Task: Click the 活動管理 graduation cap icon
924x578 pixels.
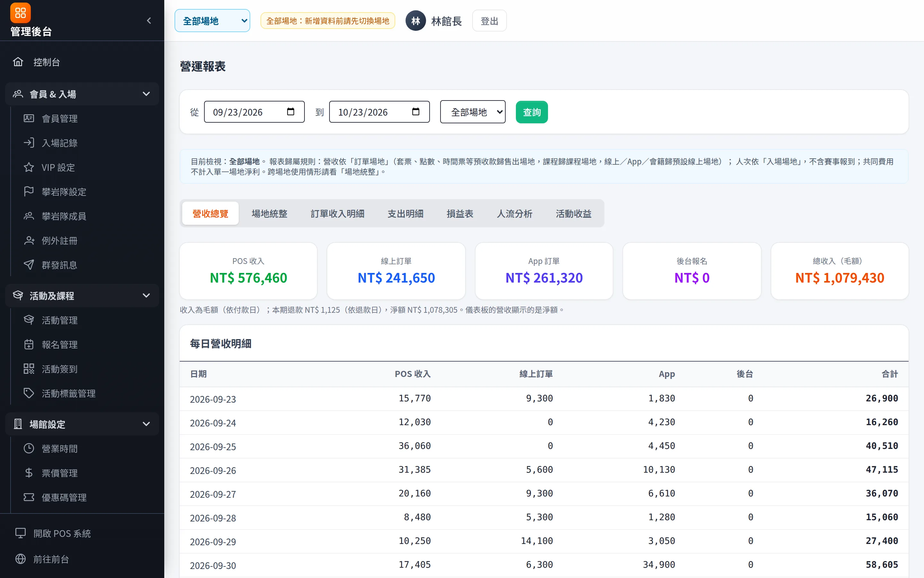Action: (29, 320)
